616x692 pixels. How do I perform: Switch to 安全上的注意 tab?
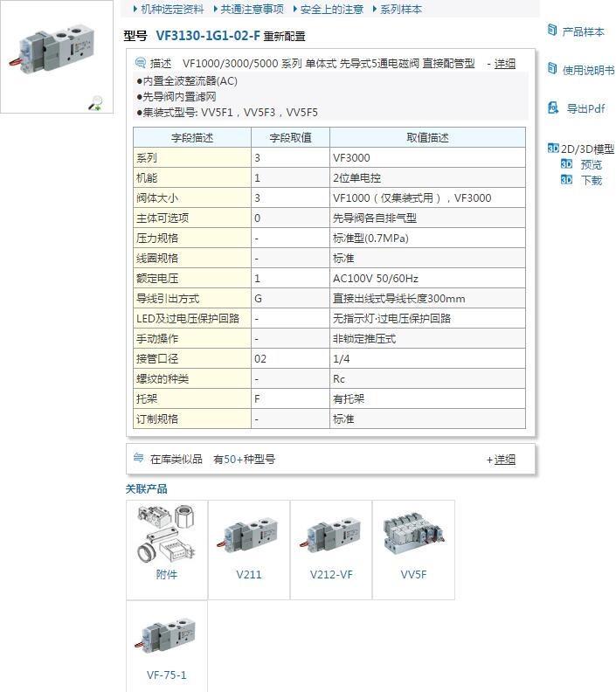pos(331,9)
